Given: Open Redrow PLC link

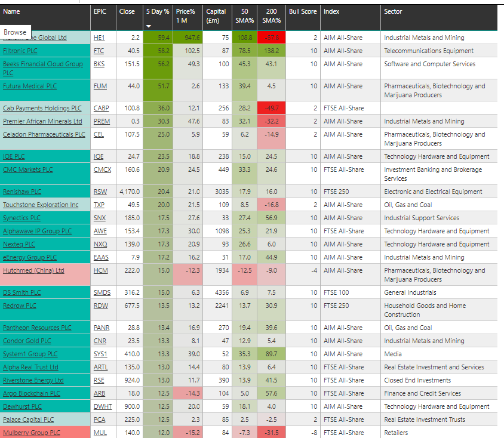Looking at the screenshot, I should click(x=19, y=306).
